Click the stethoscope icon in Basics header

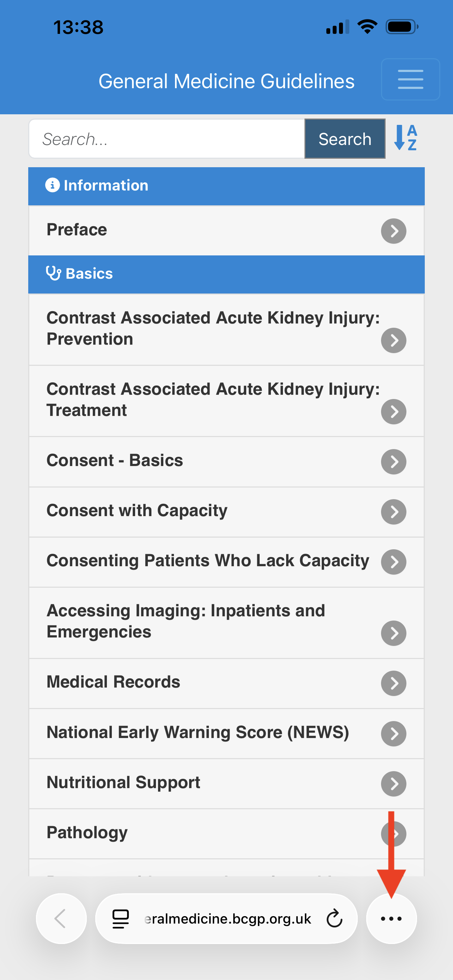[53, 273]
